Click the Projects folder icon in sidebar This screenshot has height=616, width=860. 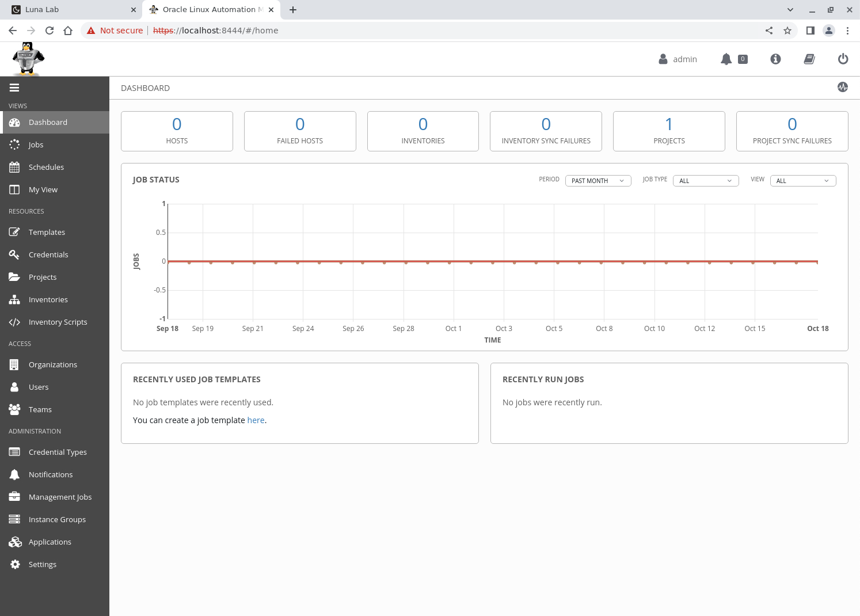click(14, 277)
